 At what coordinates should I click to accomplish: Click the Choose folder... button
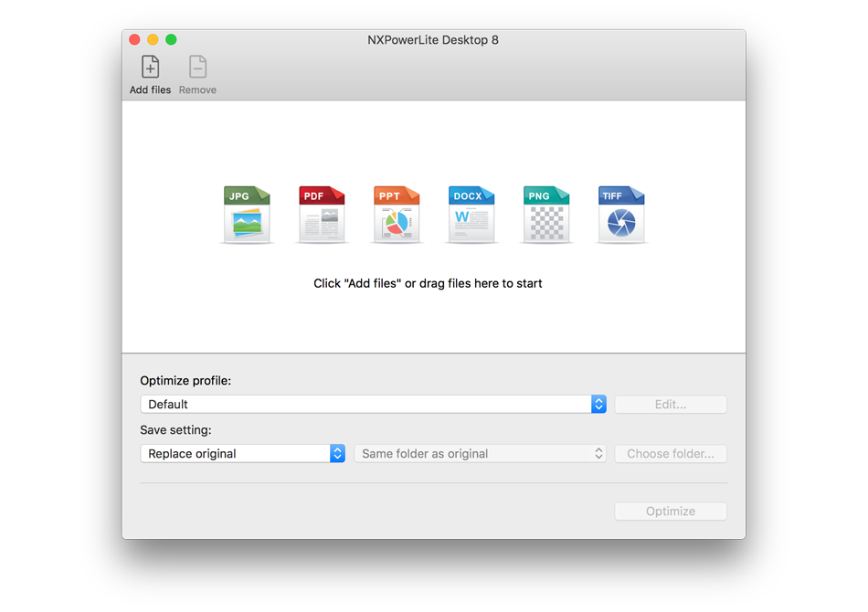(x=671, y=454)
